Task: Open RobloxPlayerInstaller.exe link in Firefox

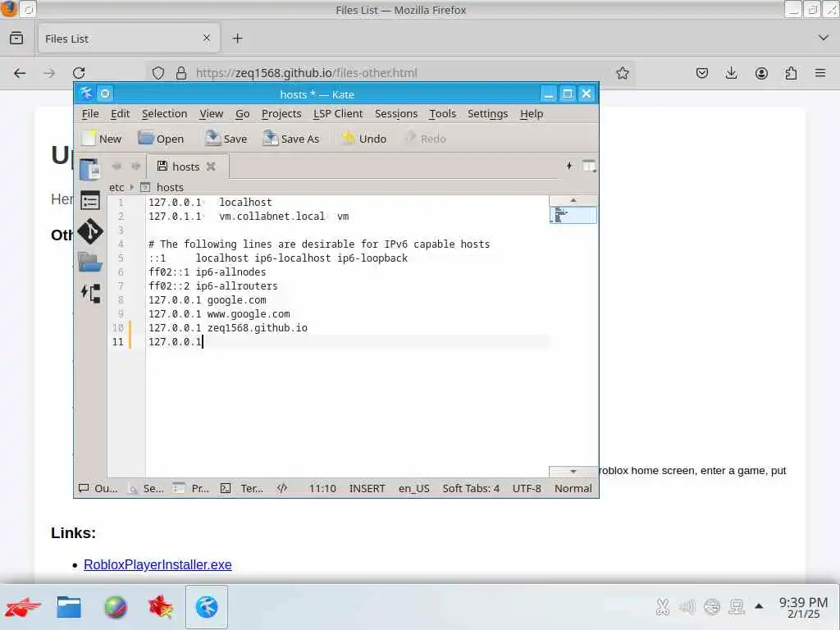Action: click(x=157, y=564)
